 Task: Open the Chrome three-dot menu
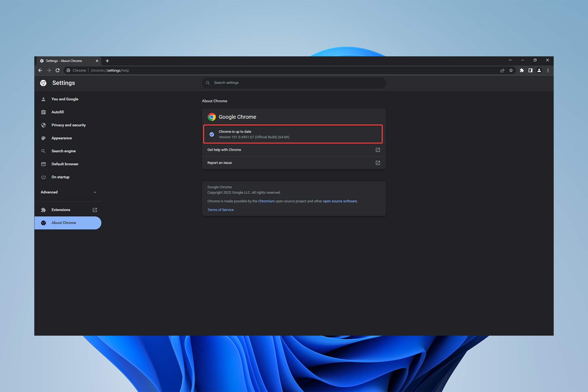548,70
